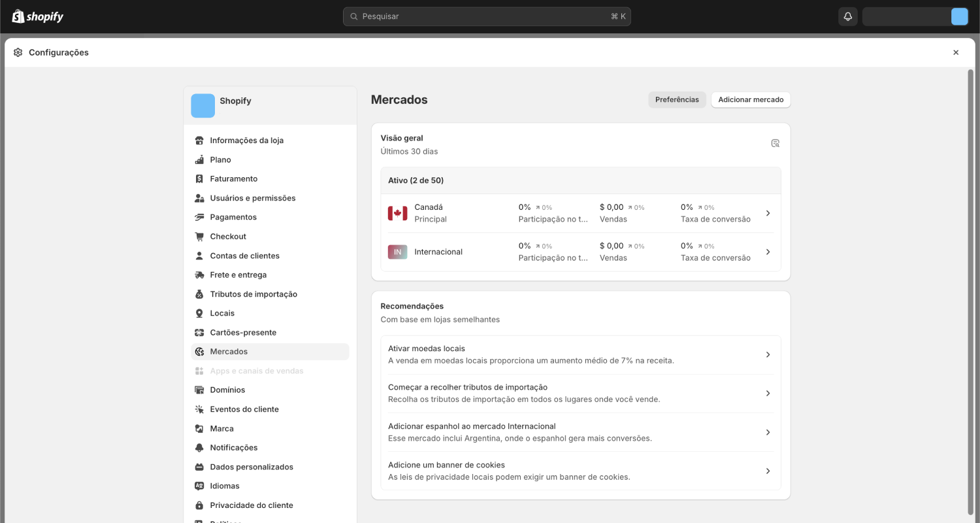Click the Pagamentos icon in sidebar

click(199, 217)
